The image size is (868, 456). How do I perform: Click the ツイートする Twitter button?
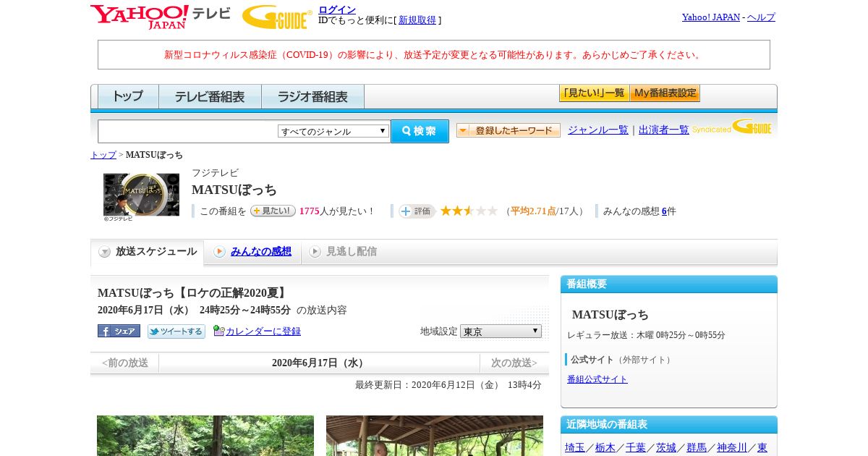(176, 332)
